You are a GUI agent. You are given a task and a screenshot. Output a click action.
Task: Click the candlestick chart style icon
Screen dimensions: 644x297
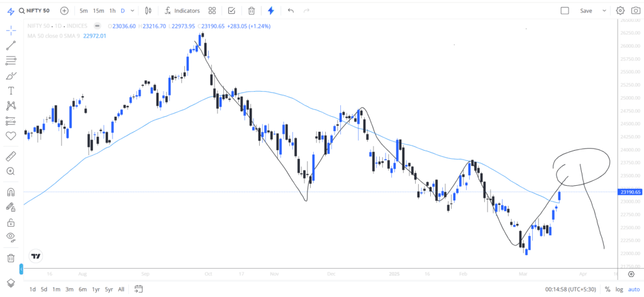click(x=148, y=11)
